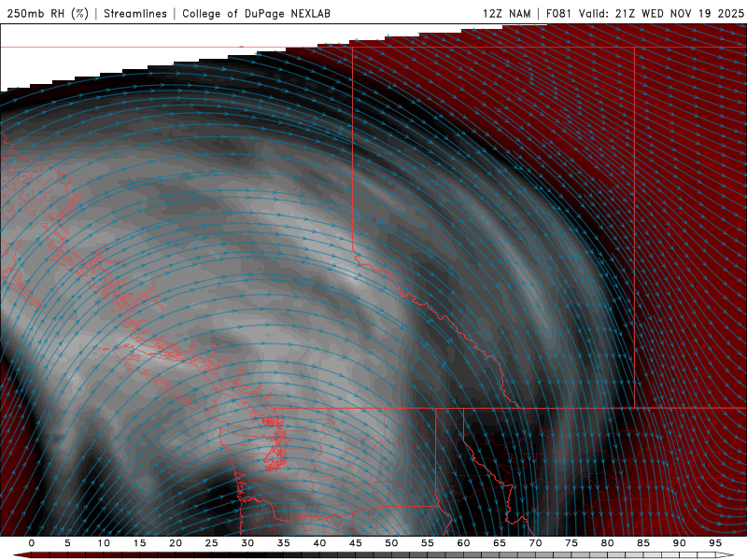
Task: Click the colorbar label "95"
Action: pos(715,543)
